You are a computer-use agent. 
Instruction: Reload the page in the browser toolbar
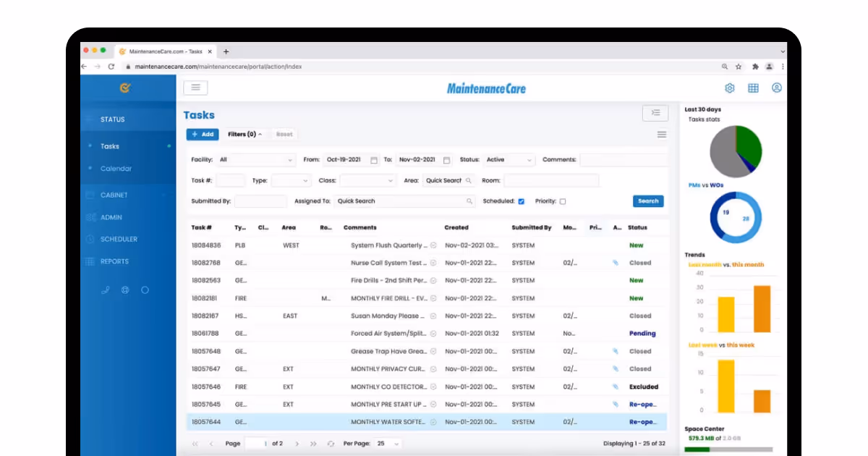coord(111,67)
